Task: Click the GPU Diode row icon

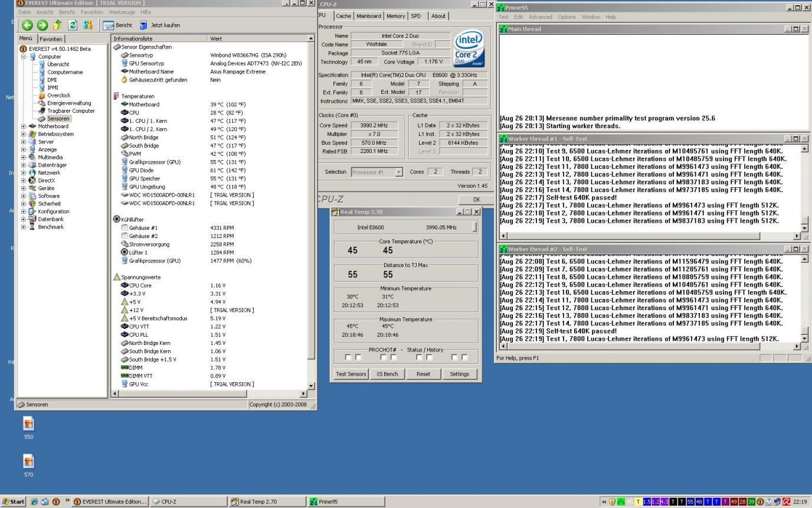Action: point(125,170)
